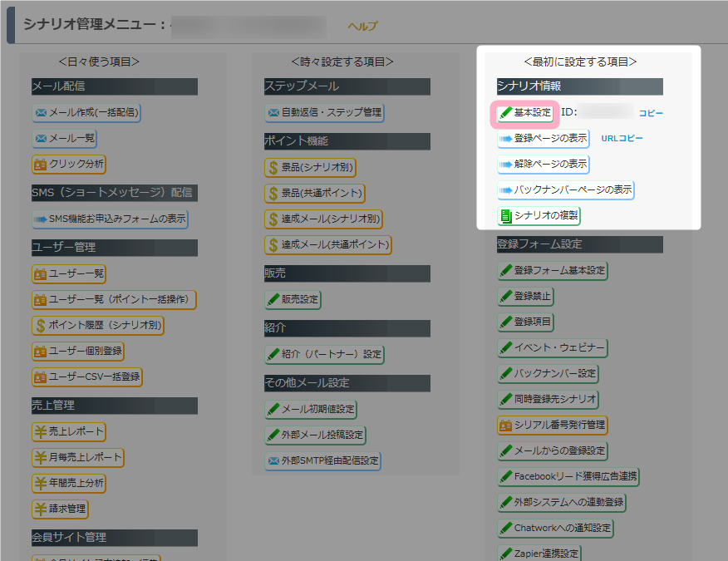Open 自動返信・ステップ管理 button
This screenshot has height=561, width=728.
click(324, 113)
